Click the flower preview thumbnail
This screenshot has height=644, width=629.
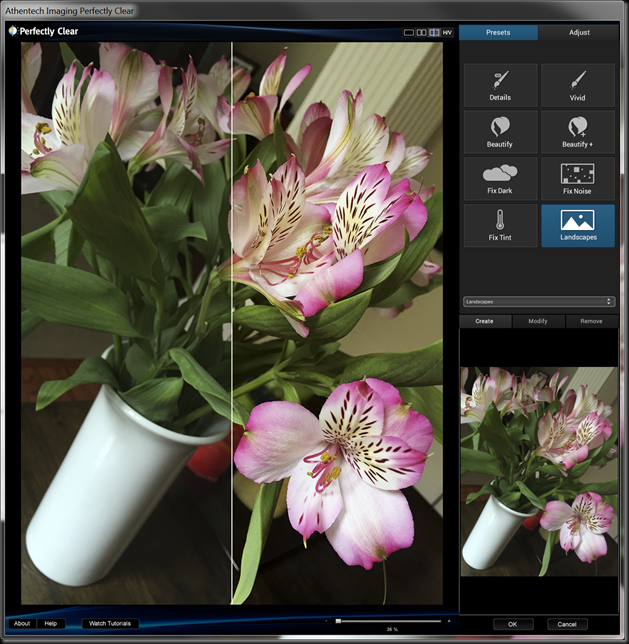538,471
